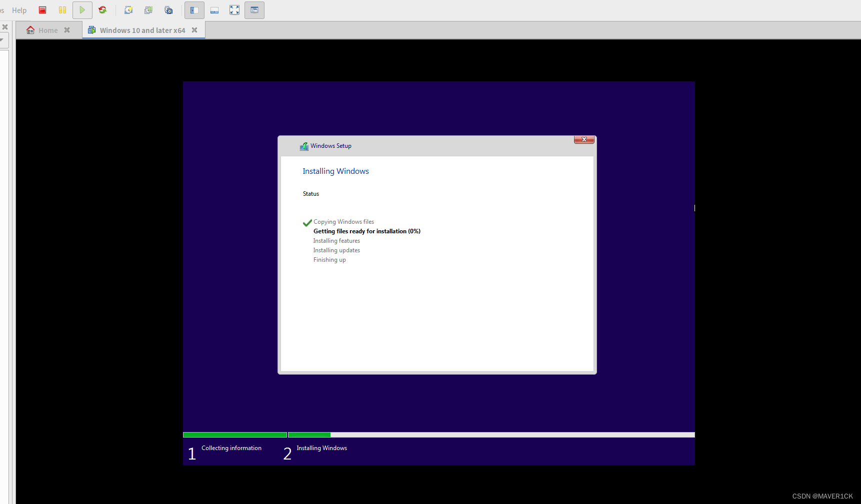Click 'Installing Windows' stage label at bottom

point(321,448)
